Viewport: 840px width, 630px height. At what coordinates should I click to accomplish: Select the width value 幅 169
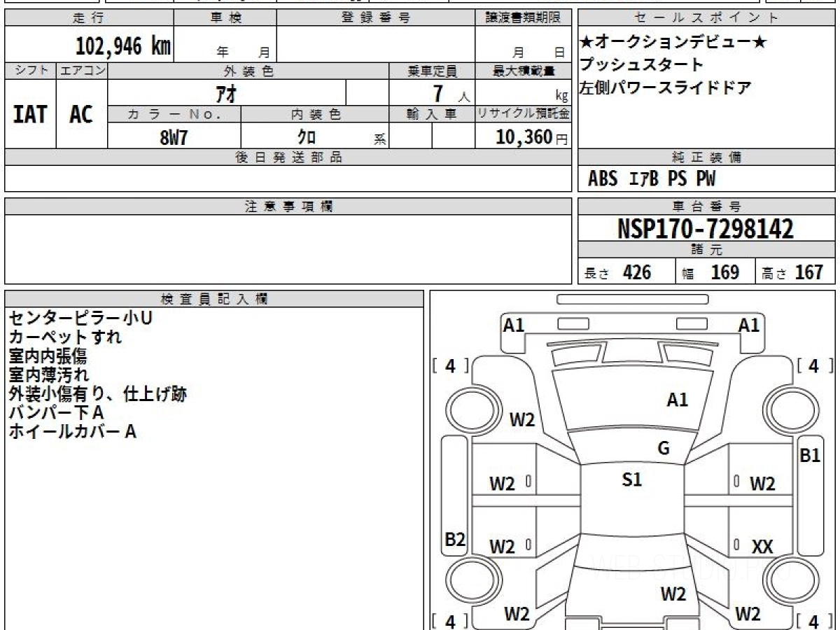710,272
